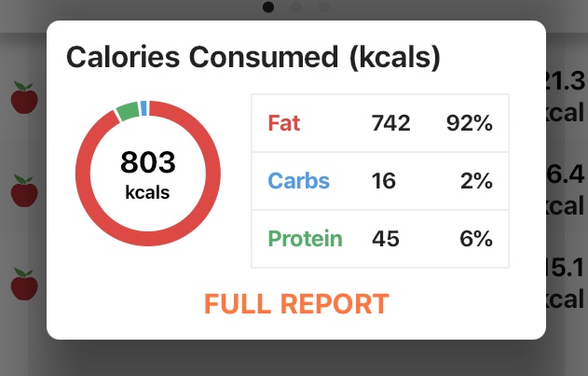The image size is (588, 376).
Task: Tap the bottom red apple icon
Action: click(24, 283)
